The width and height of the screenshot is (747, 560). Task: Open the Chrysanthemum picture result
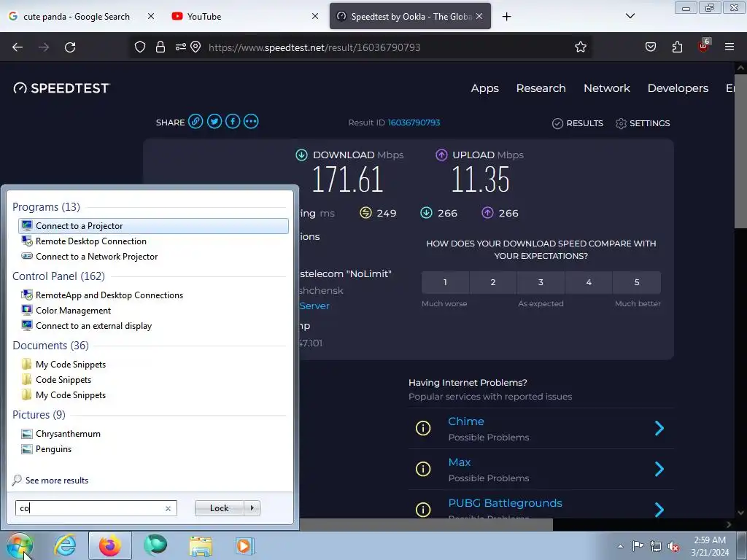(x=153, y=434)
